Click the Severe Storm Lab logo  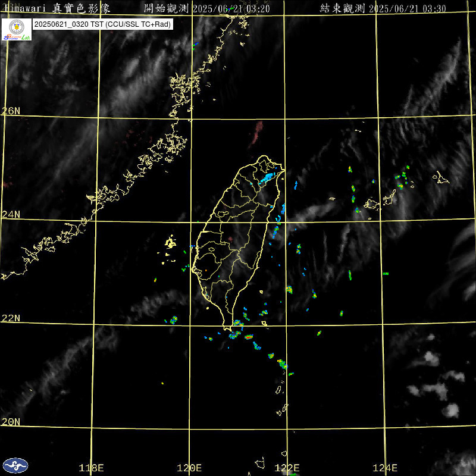point(17,29)
